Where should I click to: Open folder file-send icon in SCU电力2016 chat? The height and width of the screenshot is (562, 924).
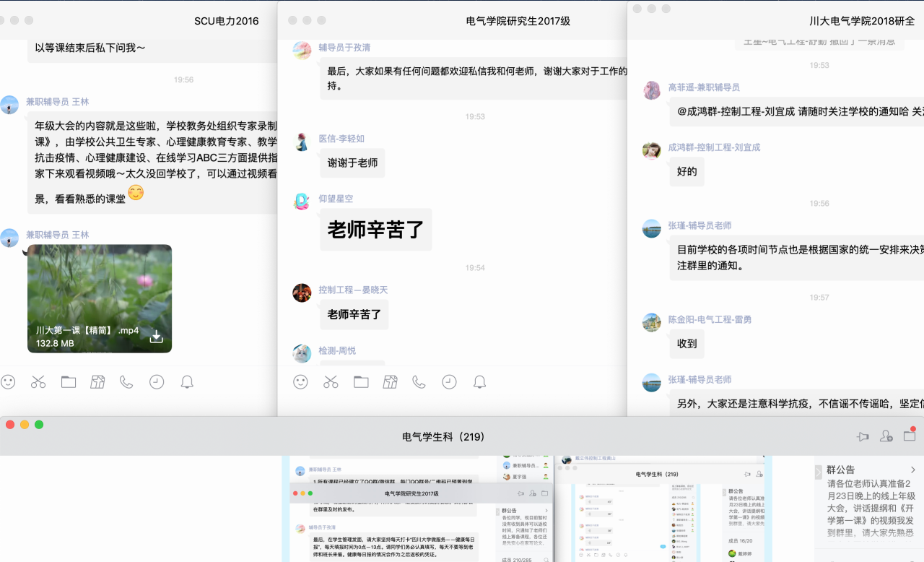point(69,382)
